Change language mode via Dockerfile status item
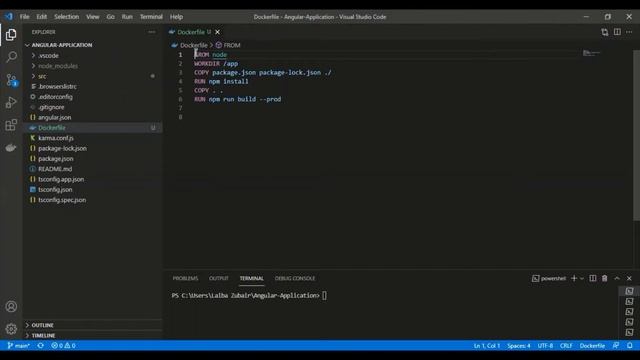This screenshot has width=640, height=360. tap(592, 346)
